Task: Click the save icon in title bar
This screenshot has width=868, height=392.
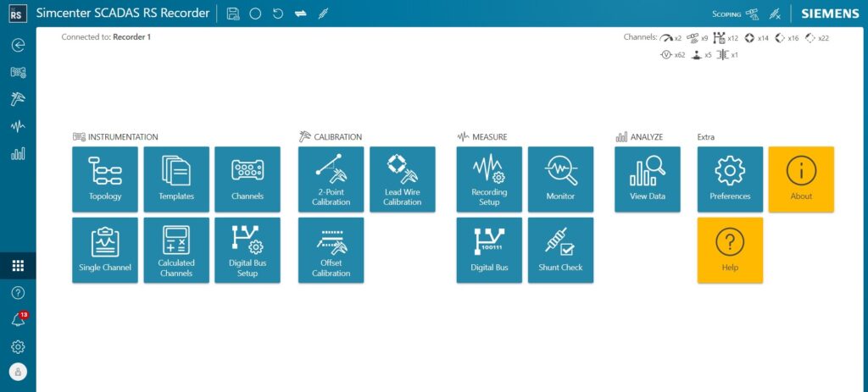Action: coord(233,14)
